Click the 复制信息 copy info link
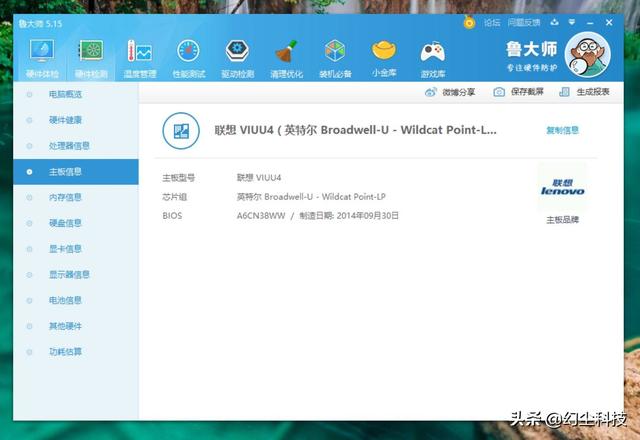Image resolution: width=640 pixels, height=440 pixels. pos(563,130)
